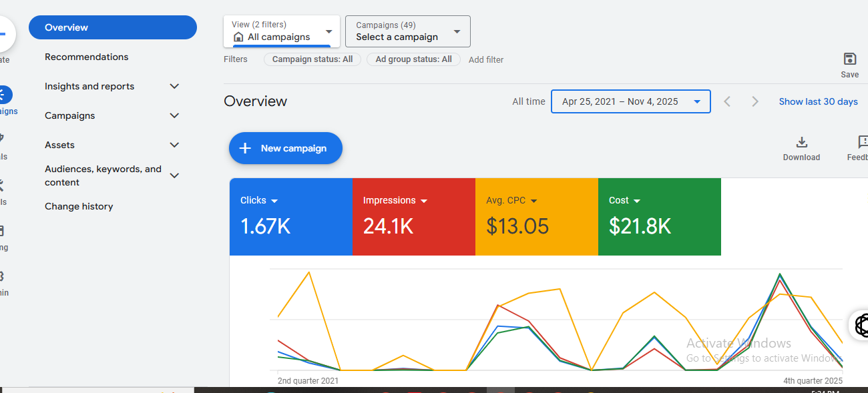Click the next date range arrow

pyautogui.click(x=754, y=101)
